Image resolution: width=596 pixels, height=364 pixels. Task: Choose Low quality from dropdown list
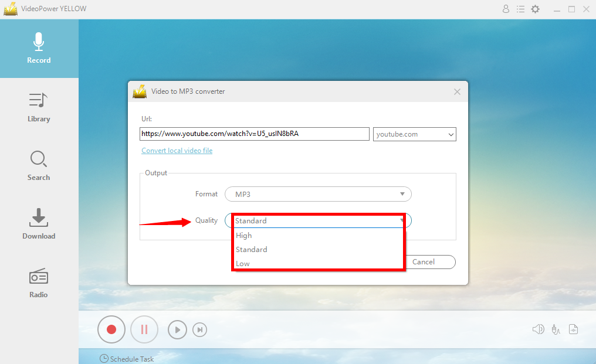[x=243, y=264]
